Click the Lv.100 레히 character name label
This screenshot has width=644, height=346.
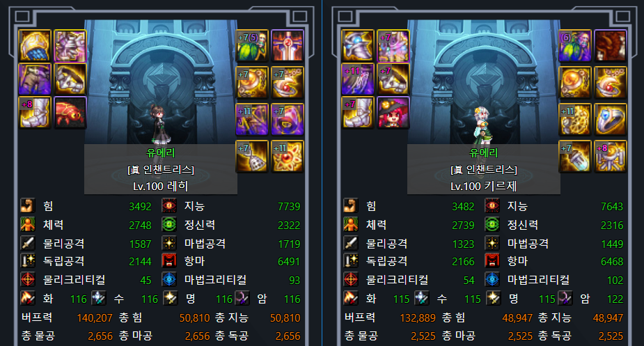pos(161,186)
